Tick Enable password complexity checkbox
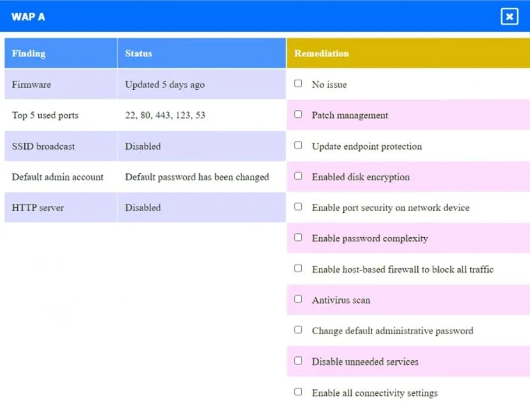Screen dimensions: 530x420 (x=297, y=237)
